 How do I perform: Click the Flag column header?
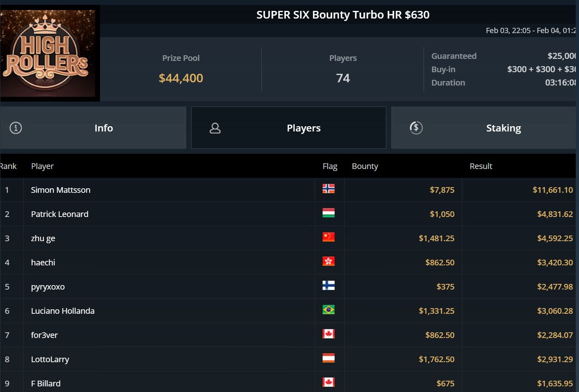pyautogui.click(x=330, y=166)
